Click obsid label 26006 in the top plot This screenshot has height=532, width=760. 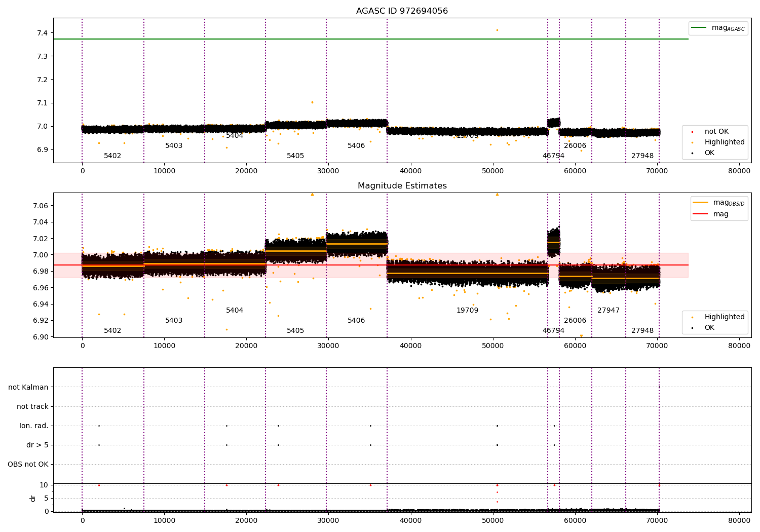[x=575, y=146]
